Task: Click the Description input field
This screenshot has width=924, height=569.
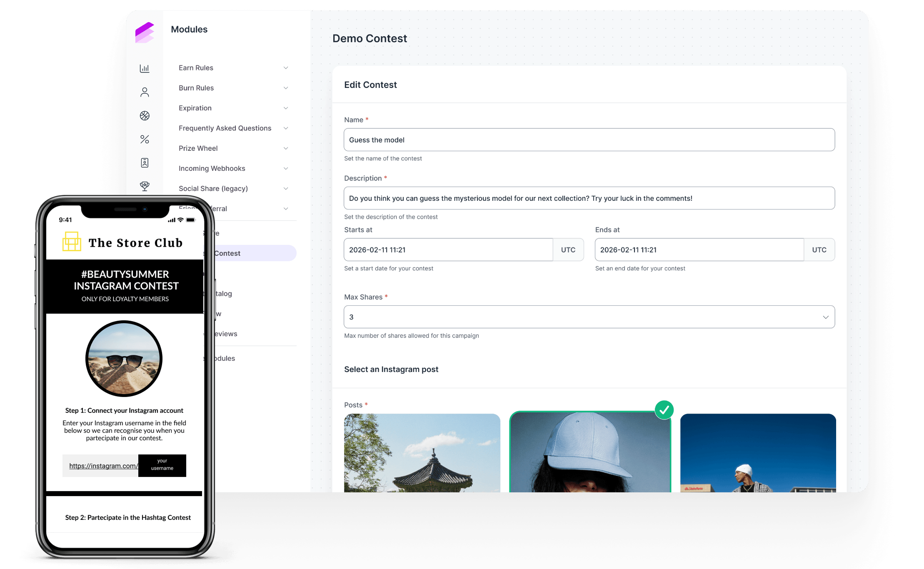Action: click(589, 198)
